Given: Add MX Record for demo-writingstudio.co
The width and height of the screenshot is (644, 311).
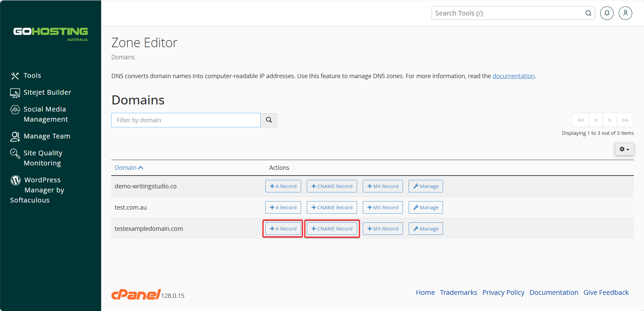Looking at the screenshot, I should 383,186.
